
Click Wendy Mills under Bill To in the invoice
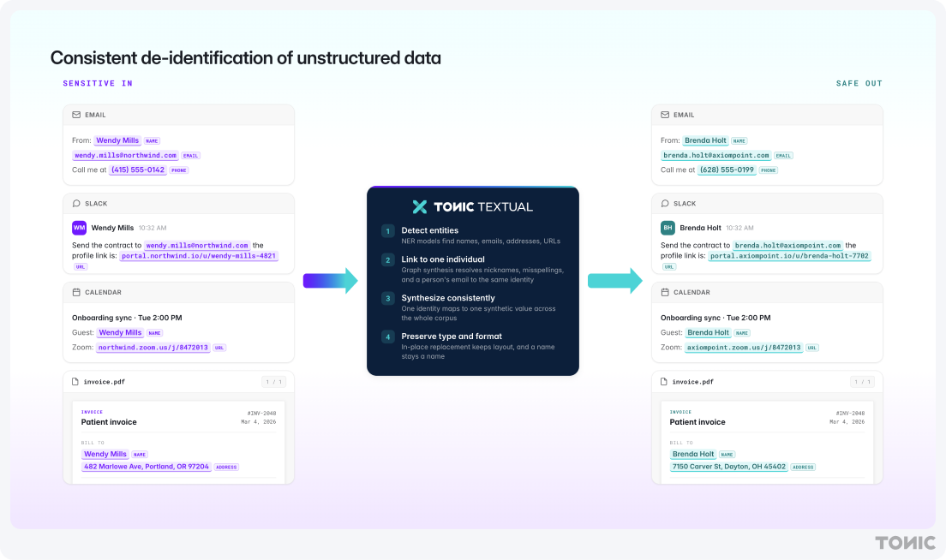coord(105,455)
